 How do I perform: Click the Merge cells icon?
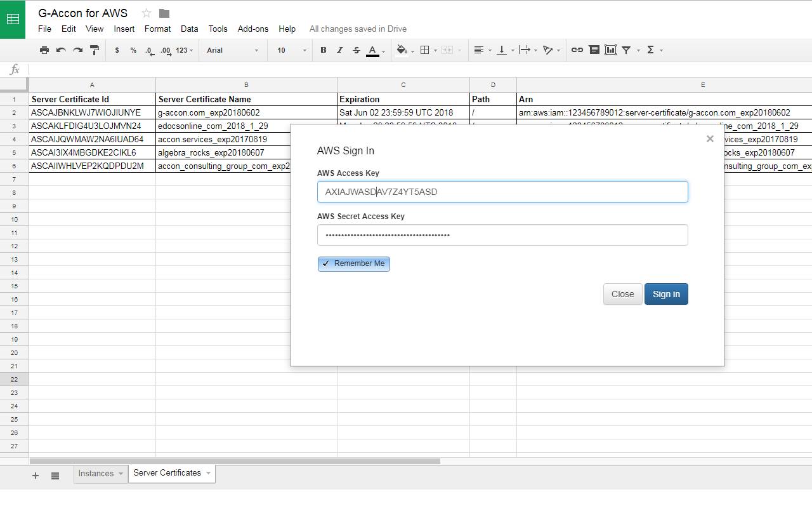click(447, 50)
